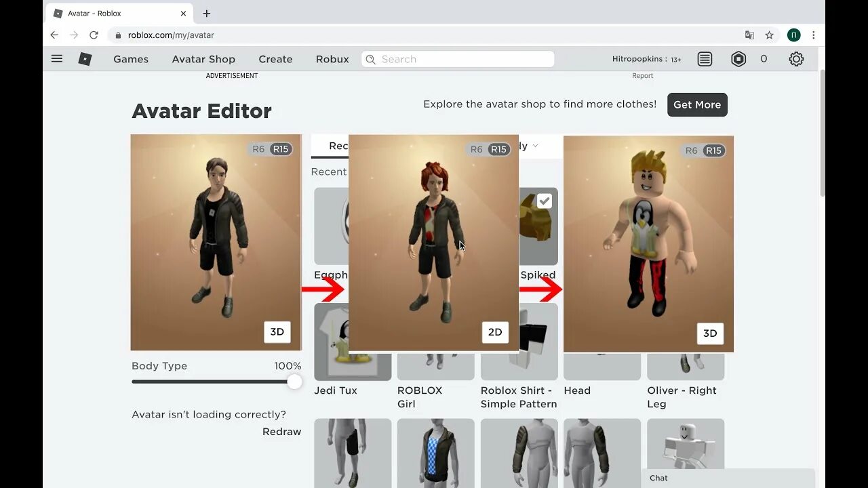Click the Avatar Editor heading
868x488 pixels.
click(x=201, y=110)
